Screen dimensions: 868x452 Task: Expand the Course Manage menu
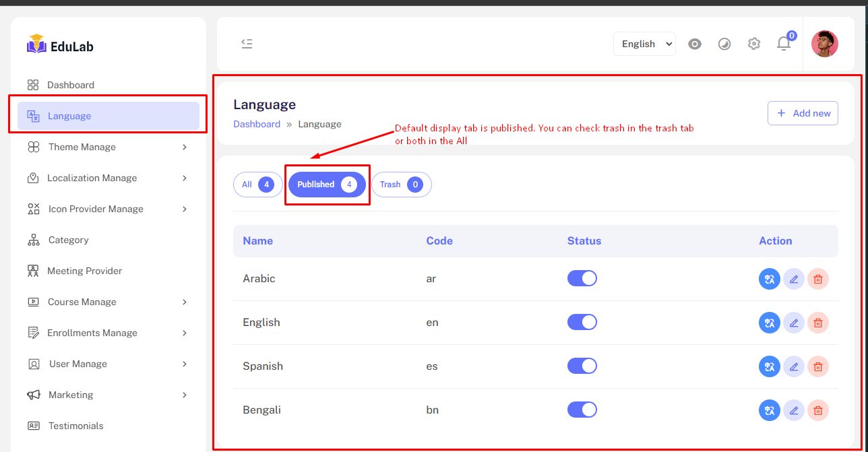point(108,302)
